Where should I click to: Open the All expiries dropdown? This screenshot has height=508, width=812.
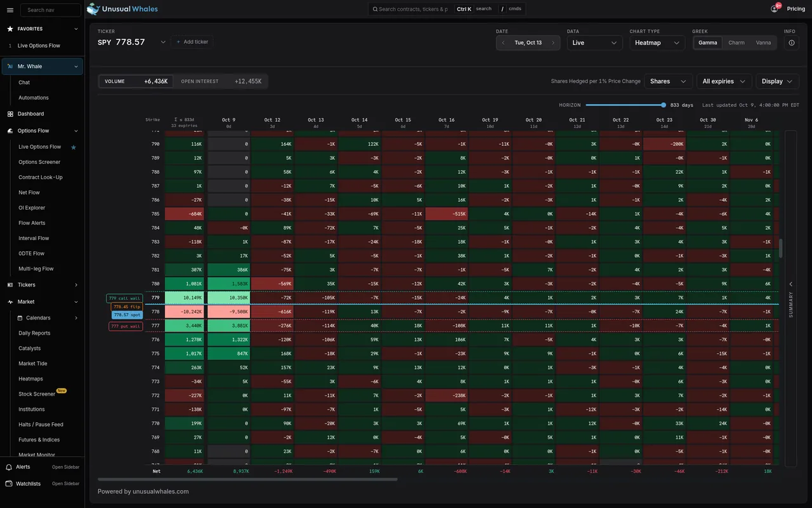pos(724,81)
